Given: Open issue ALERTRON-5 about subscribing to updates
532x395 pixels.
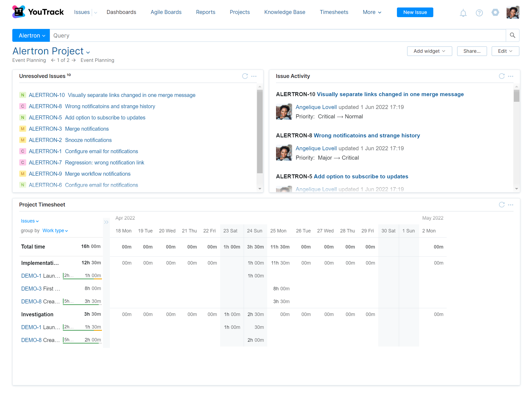Looking at the screenshot, I should coord(105,117).
